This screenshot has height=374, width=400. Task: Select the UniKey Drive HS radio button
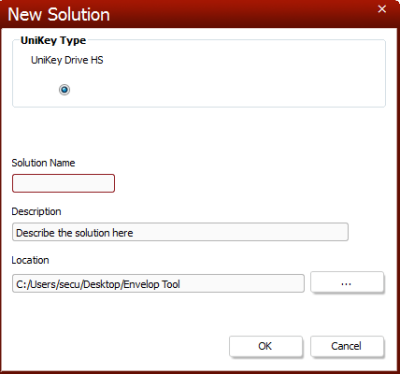click(x=64, y=90)
